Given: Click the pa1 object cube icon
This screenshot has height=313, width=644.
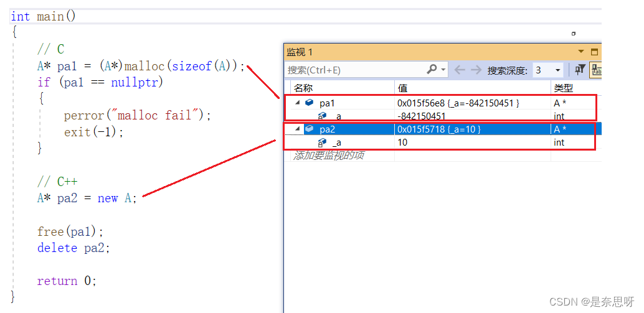Looking at the screenshot, I should [310, 103].
